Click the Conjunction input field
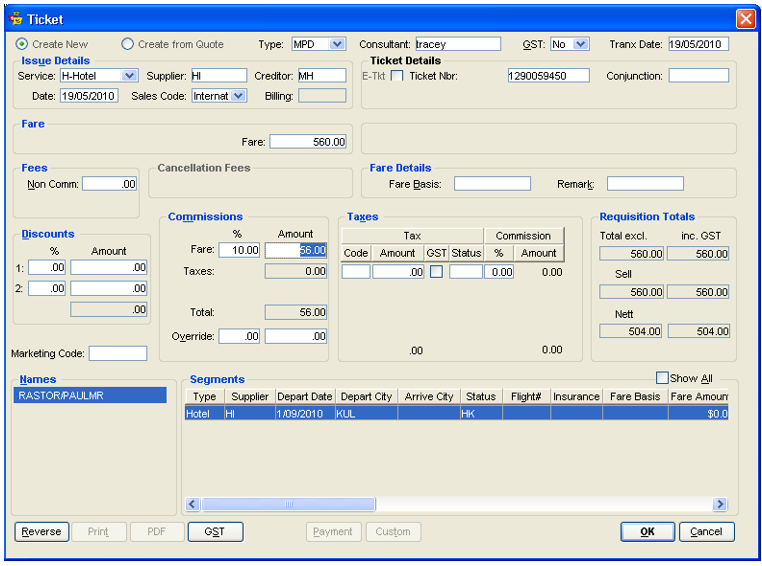Image resolution: width=762 pixels, height=566 pixels. point(698,76)
